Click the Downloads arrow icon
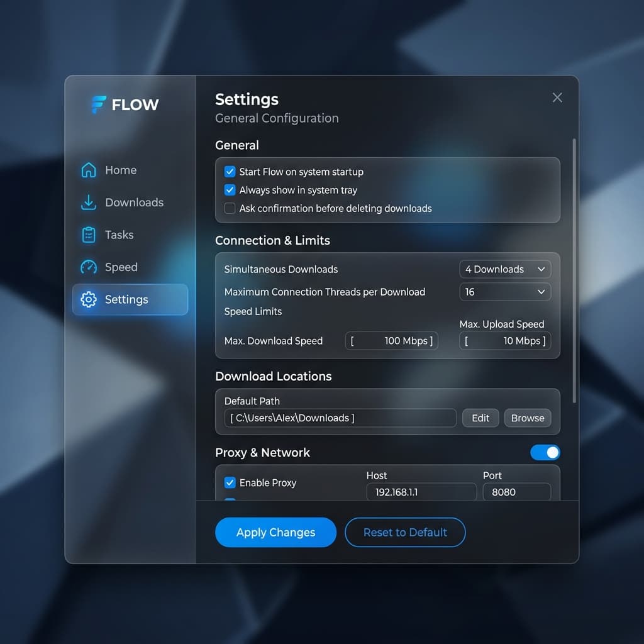644x644 pixels. pos(88,202)
